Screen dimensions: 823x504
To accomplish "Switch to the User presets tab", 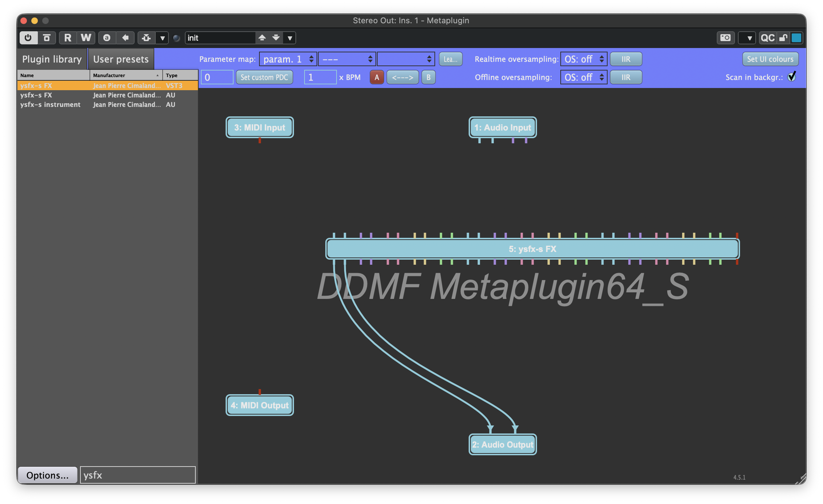I will click(121, 59).
